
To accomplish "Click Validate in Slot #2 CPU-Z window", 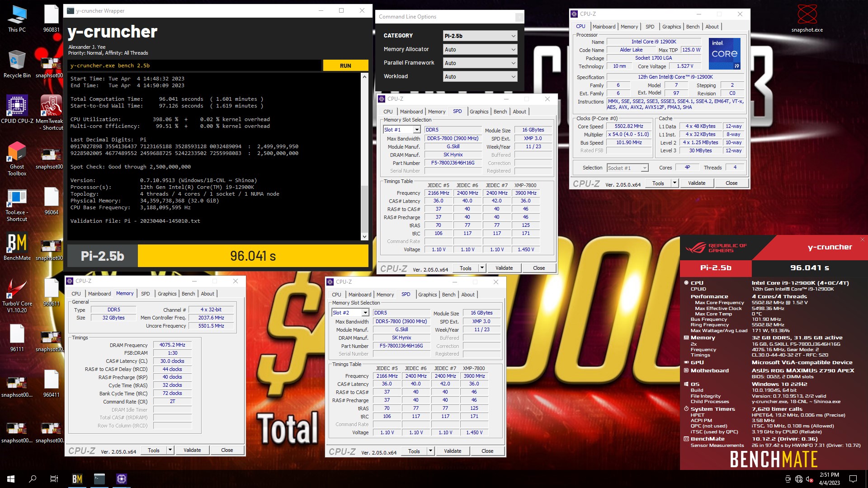I will [453, 451].
